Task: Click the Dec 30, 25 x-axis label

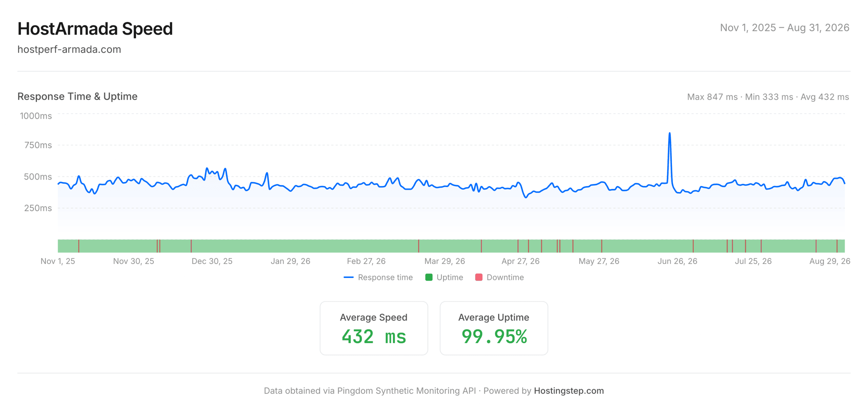Action: click(x=212, y=261)
